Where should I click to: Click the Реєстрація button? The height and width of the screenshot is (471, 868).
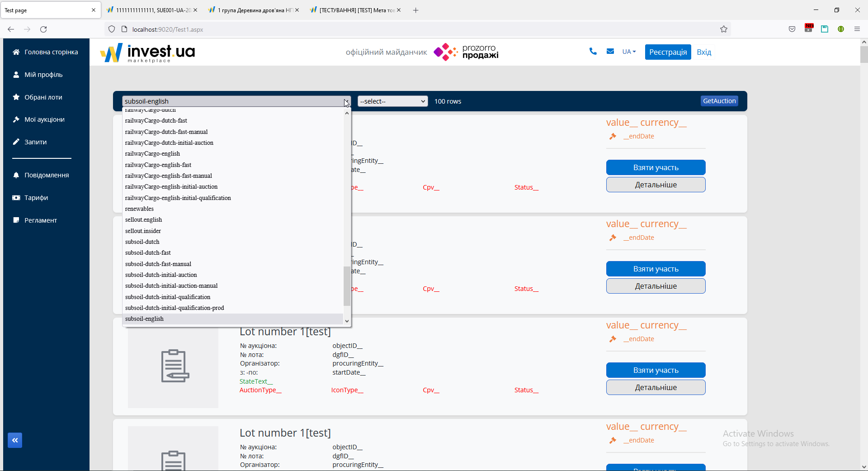[x=668, y=52]
